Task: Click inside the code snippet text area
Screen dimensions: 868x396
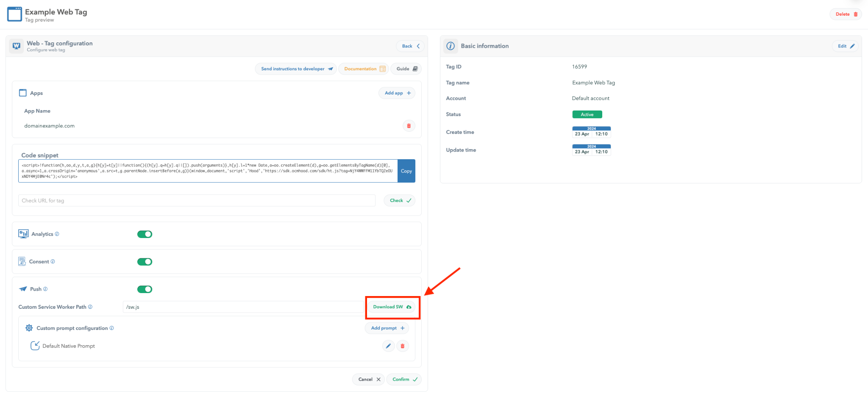Action: pos(208,171)
